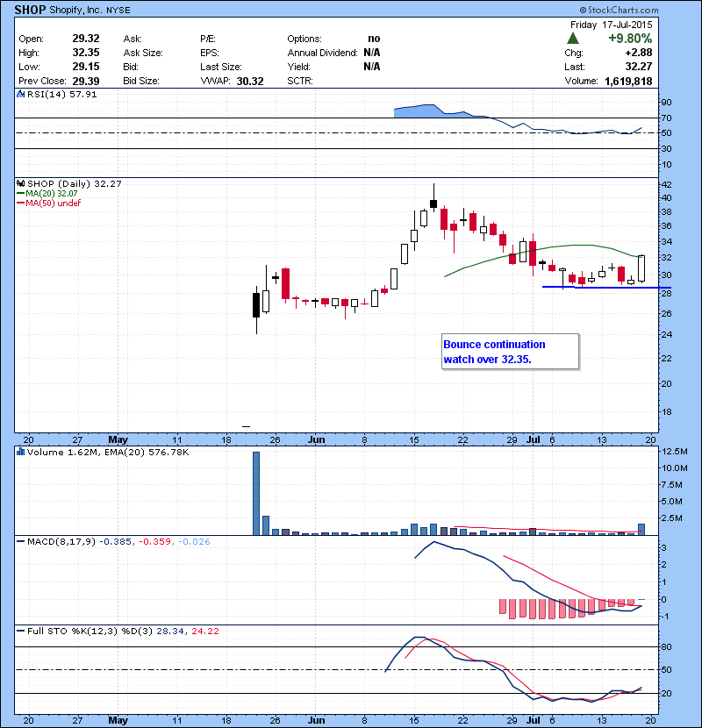Click the stochastic %D value 24.22
Image resolution: width=702 pixels, height=728 pixels.
204,632
